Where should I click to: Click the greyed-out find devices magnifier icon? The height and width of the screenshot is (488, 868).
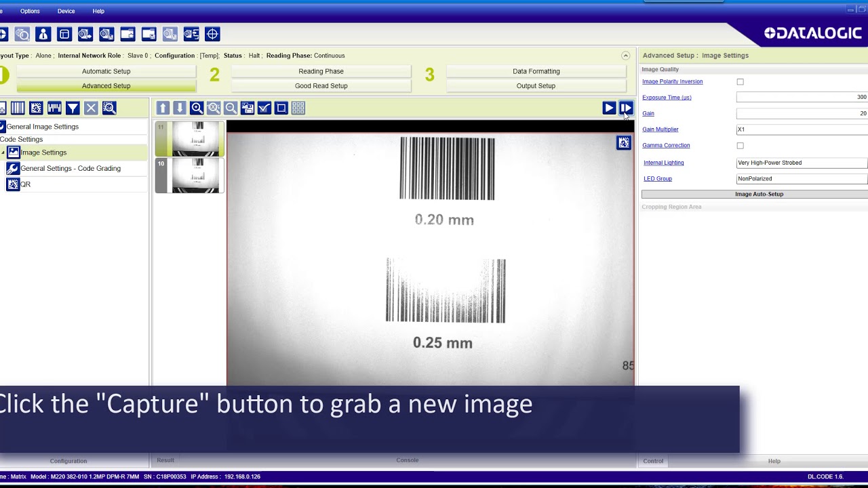22,34
